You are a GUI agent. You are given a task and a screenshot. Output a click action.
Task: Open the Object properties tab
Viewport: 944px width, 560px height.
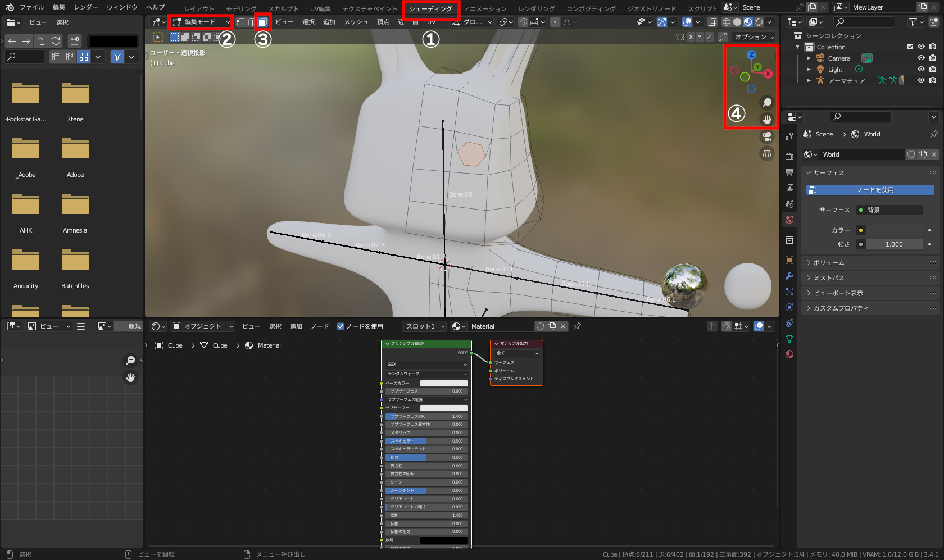789,260
